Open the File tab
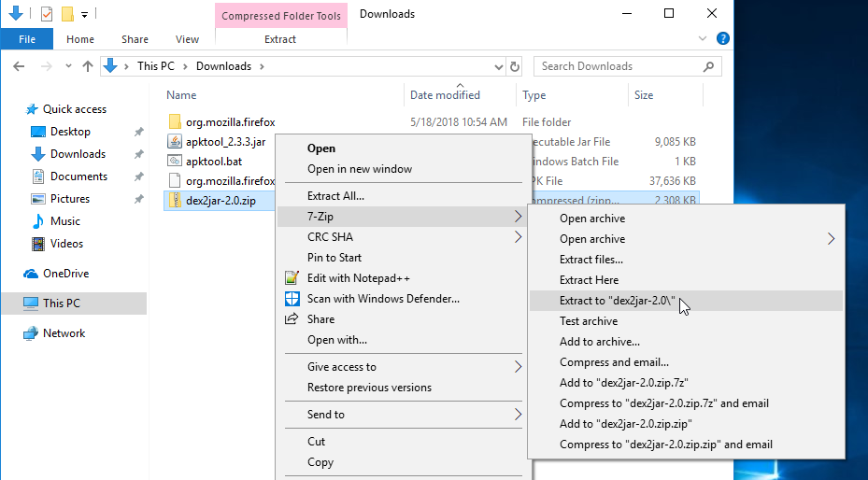This screenshot has height=480, width=868. [x=27, y=39]
